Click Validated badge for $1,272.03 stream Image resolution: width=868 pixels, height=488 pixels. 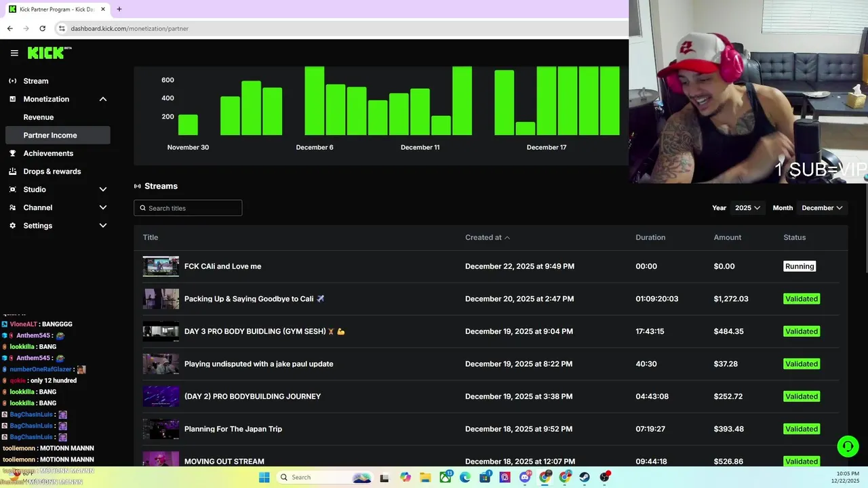click(x=802, y=299)
